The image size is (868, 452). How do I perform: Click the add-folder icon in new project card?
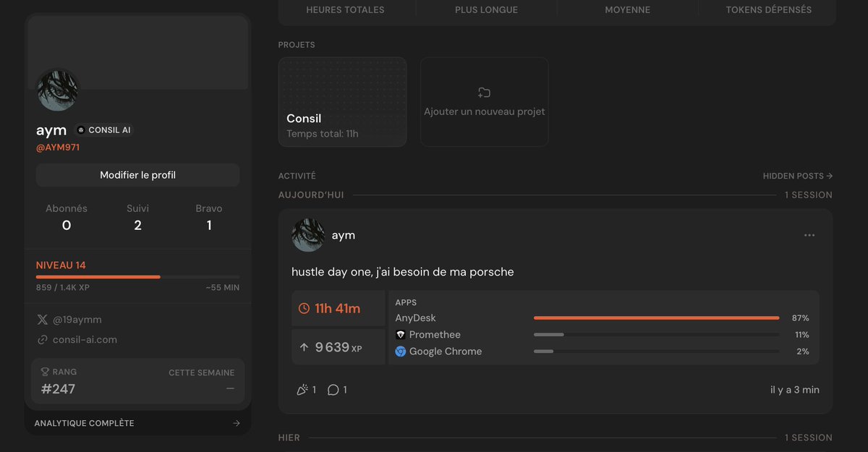(x=484, y=93)
